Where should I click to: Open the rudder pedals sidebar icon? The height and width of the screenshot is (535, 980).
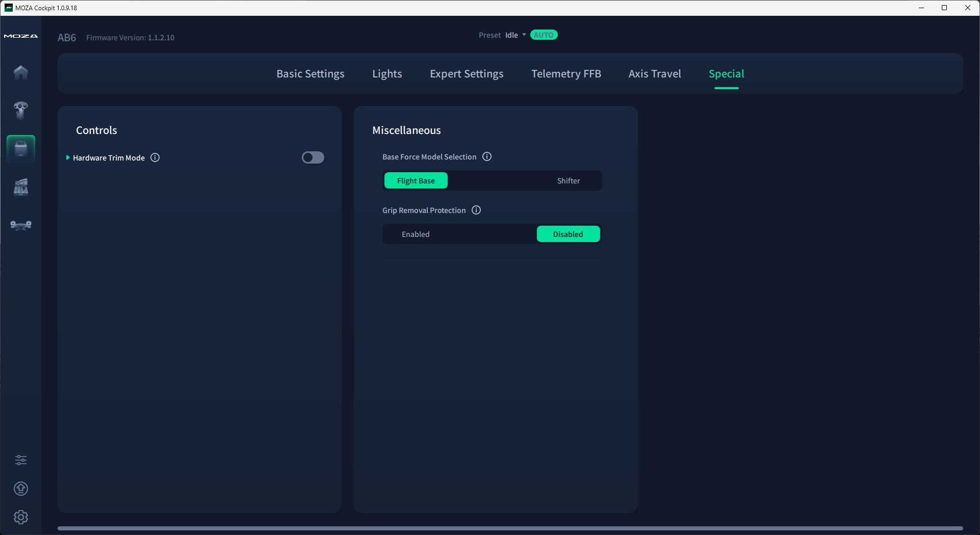(x=21, y=225)
